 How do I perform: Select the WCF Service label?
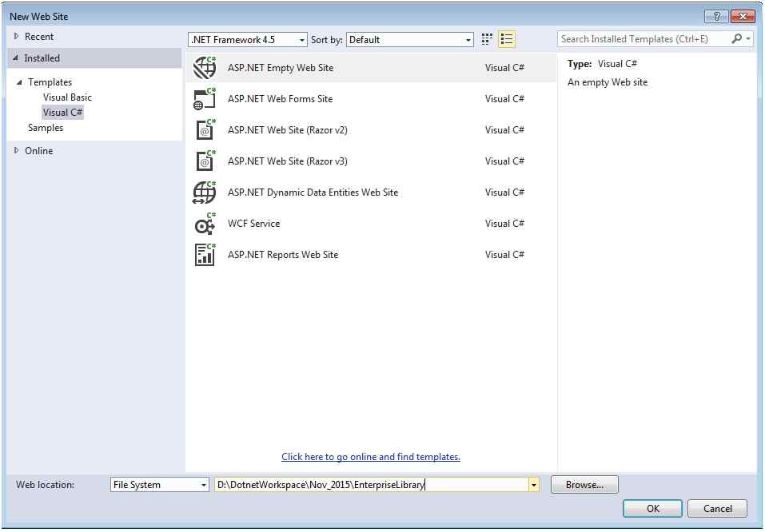point(253,224)
